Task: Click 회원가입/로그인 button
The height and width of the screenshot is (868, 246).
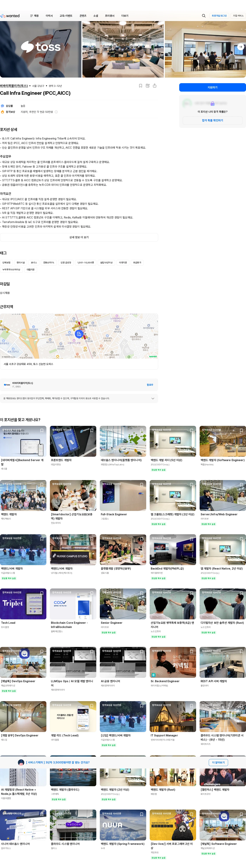Action: [x=219, y=16]
